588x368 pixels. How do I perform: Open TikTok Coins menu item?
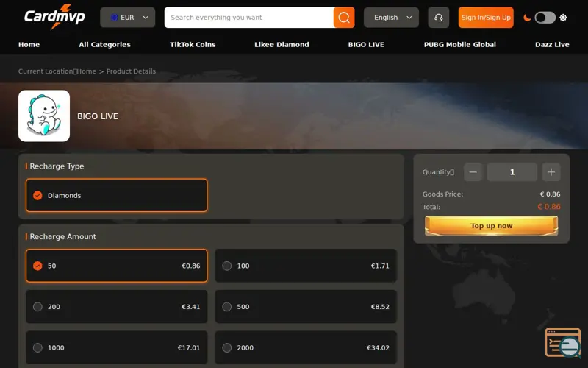click(x=193, y=44)
